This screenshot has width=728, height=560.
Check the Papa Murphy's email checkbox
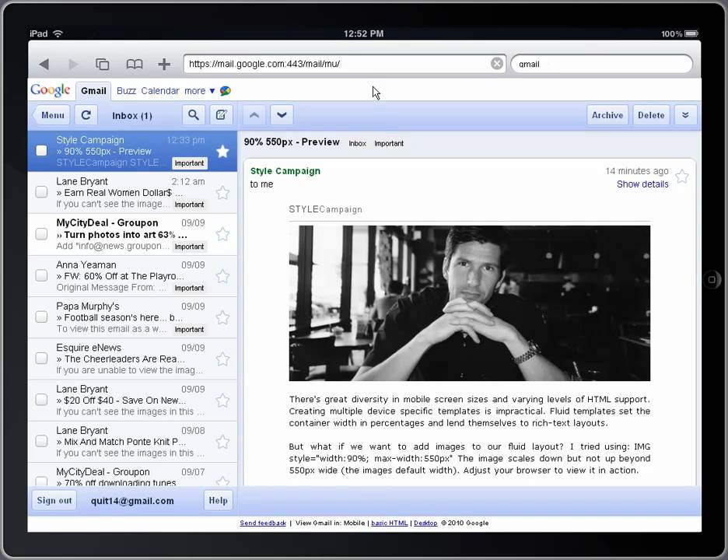click(41, 317)
